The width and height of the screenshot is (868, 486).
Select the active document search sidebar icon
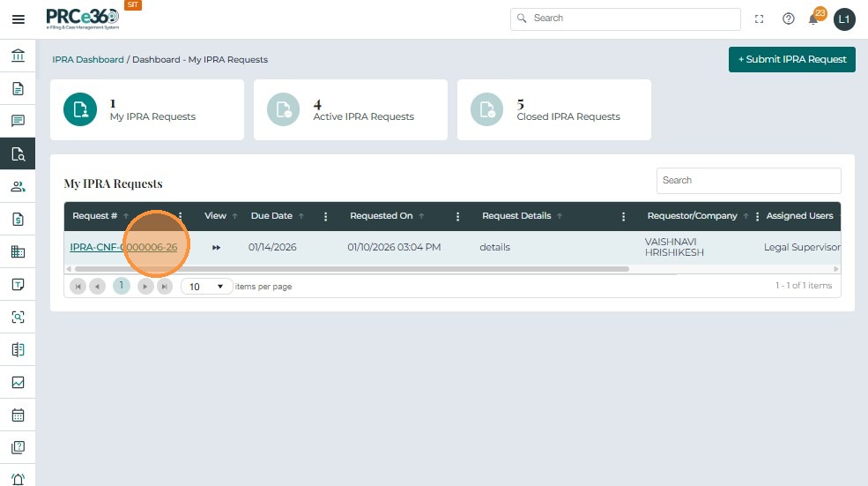click(18, 153)
